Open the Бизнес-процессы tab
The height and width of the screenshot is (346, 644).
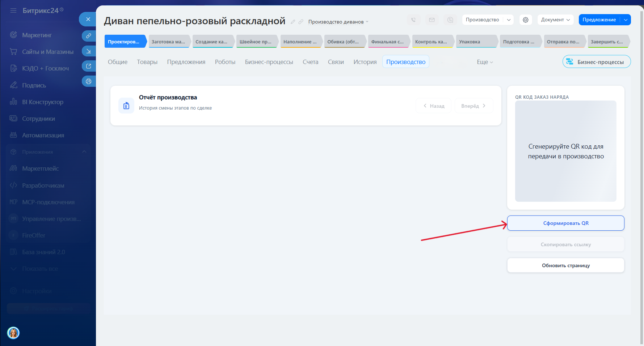269,62
